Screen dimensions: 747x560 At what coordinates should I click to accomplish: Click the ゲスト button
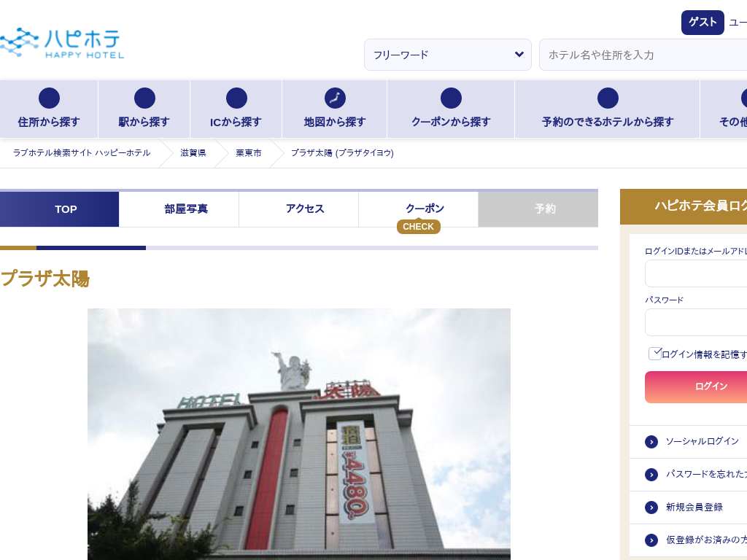coord(703,23)
